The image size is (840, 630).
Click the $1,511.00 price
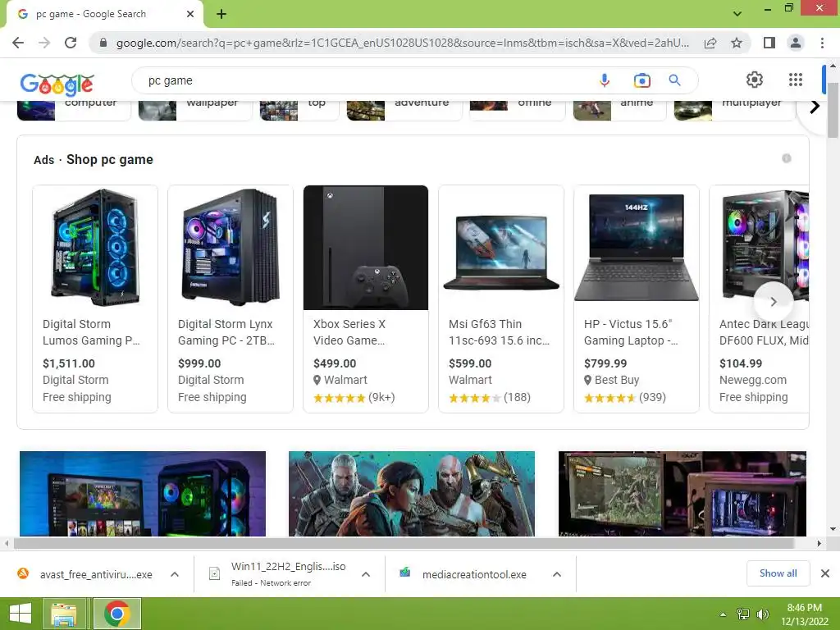[69, 363]
